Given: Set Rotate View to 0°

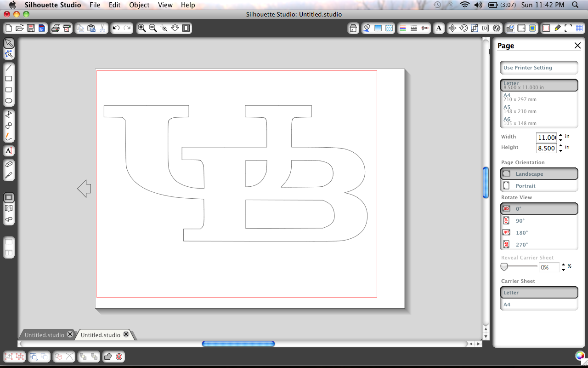Looking at the screenshot, I should click(539, 209).
